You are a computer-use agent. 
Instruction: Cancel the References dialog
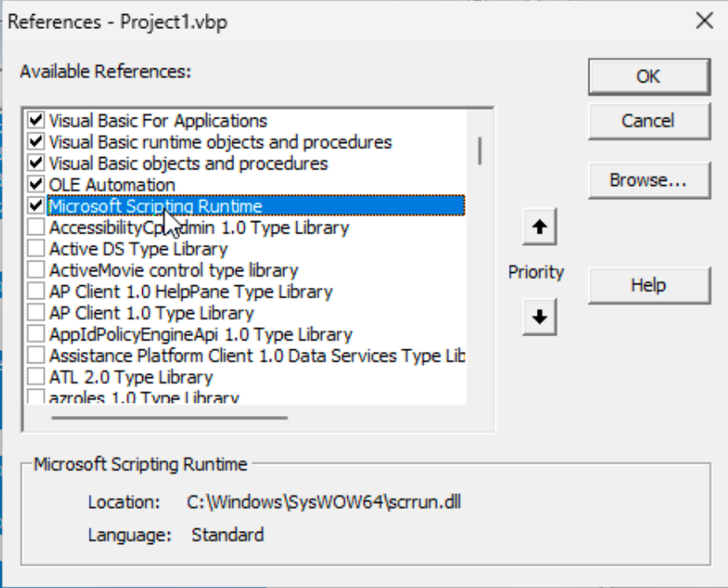click(x=647, y=120)
